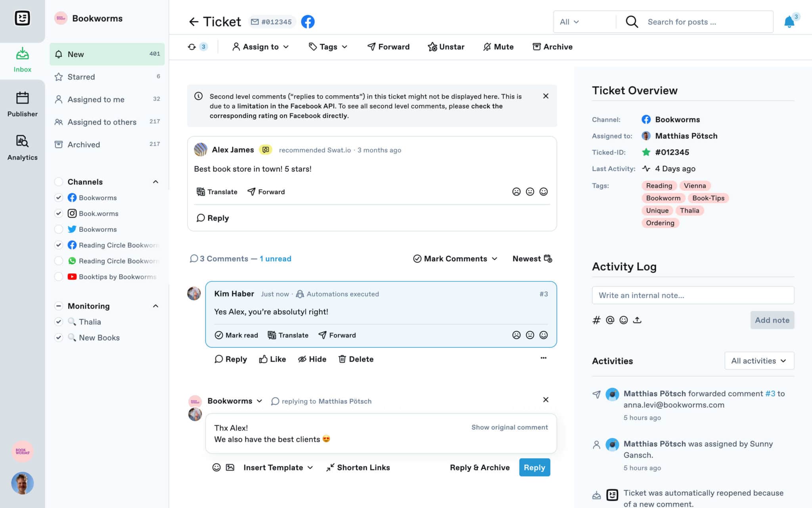Unstar this ticket
The image size is (812, 508).
pyautogui.click(x=446, y=47)
